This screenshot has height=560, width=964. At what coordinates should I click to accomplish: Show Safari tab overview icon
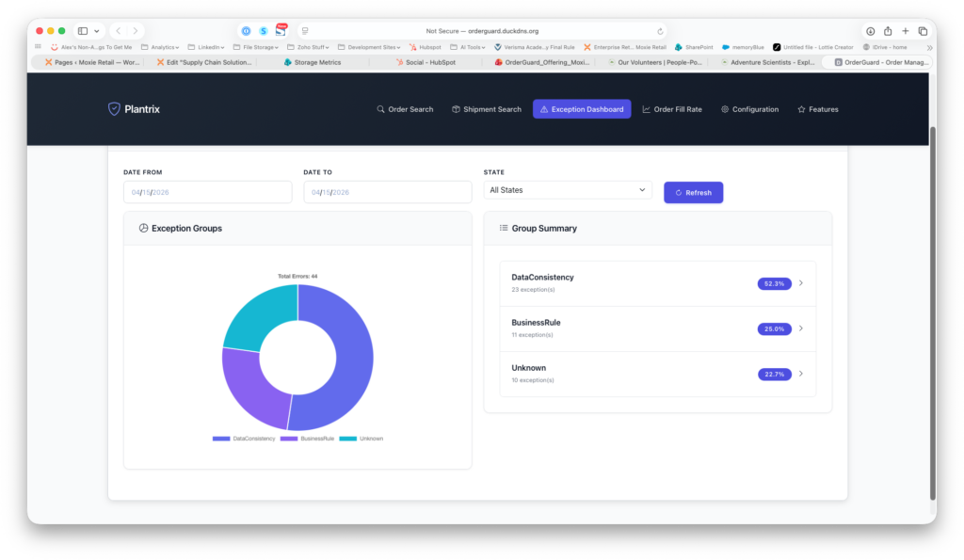point(923,31)
